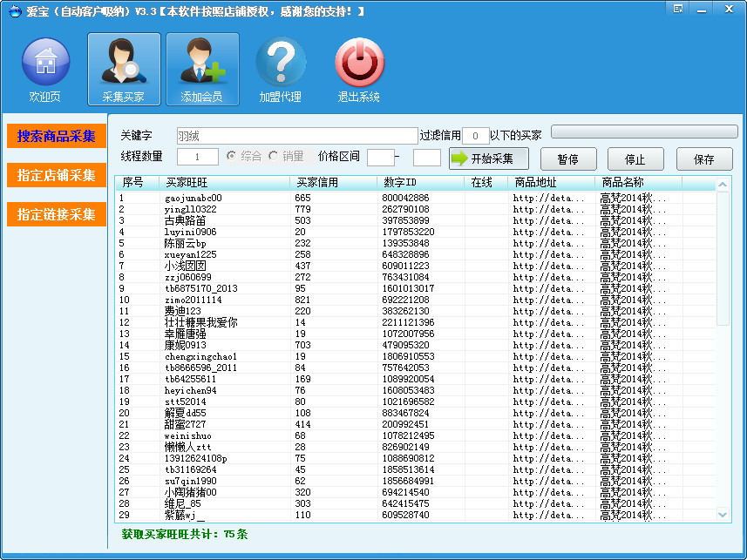This screenshot has width=747, height=560.
Task: Click the list scrollbar down arrow
Action: click(x=723, y=515)
